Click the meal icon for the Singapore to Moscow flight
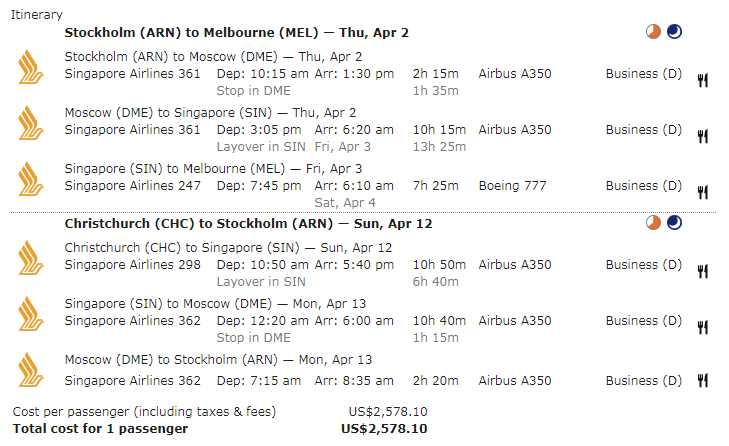The image size is (729, 446). coord(702,327)
